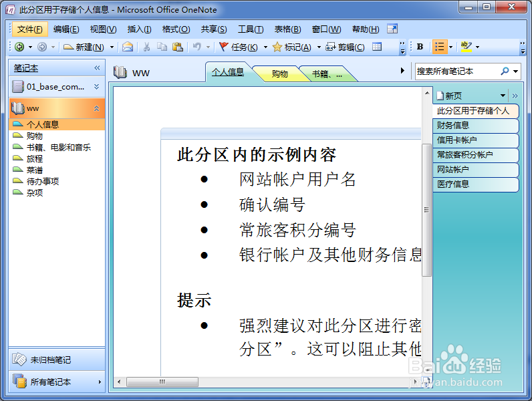
Task: Click the ww notebook book icon header
Action: click(x=120, y=72)
